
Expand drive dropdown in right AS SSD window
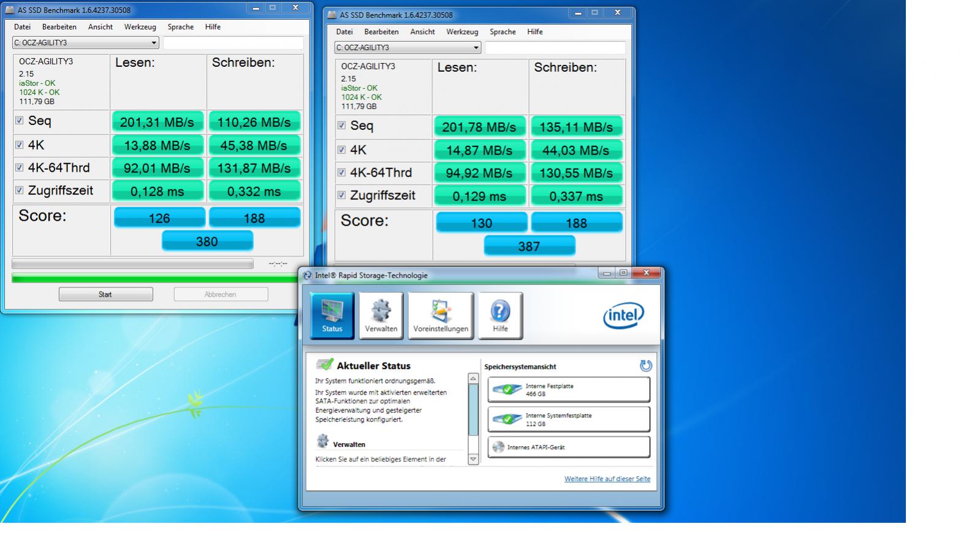(476, 48)
